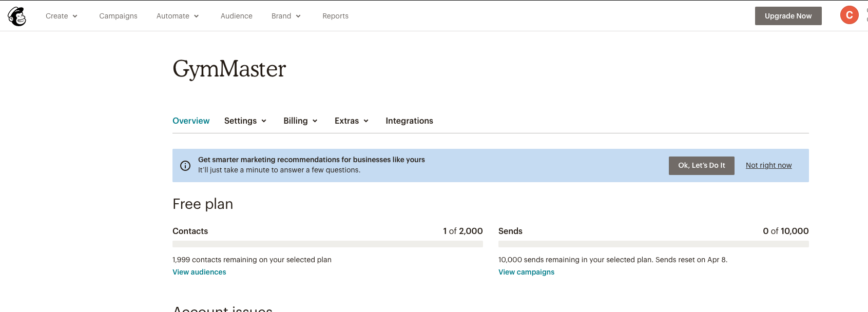This screenshot has height=312, width=868.
Task: Select the Overview tab
Action: pos(191,121)
